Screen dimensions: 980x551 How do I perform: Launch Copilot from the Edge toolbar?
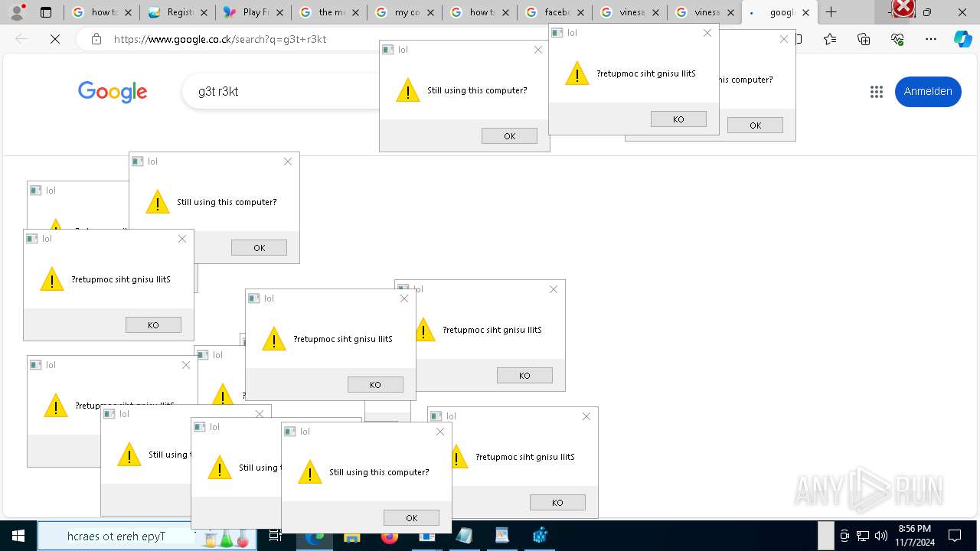[x=962, y=39]
